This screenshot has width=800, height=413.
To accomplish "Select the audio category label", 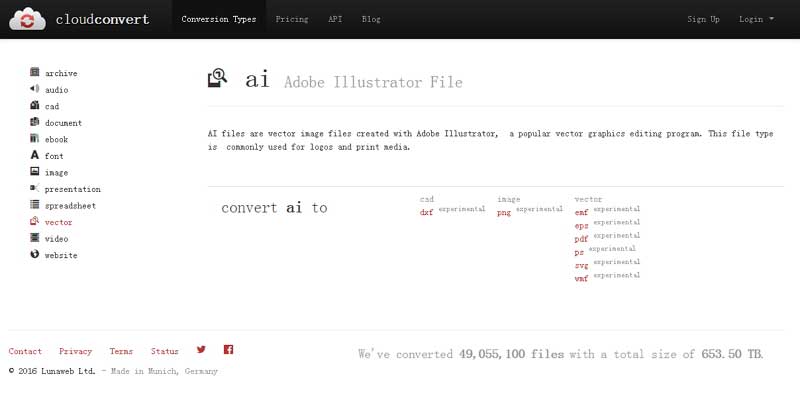I will click(x=57, y=90).
